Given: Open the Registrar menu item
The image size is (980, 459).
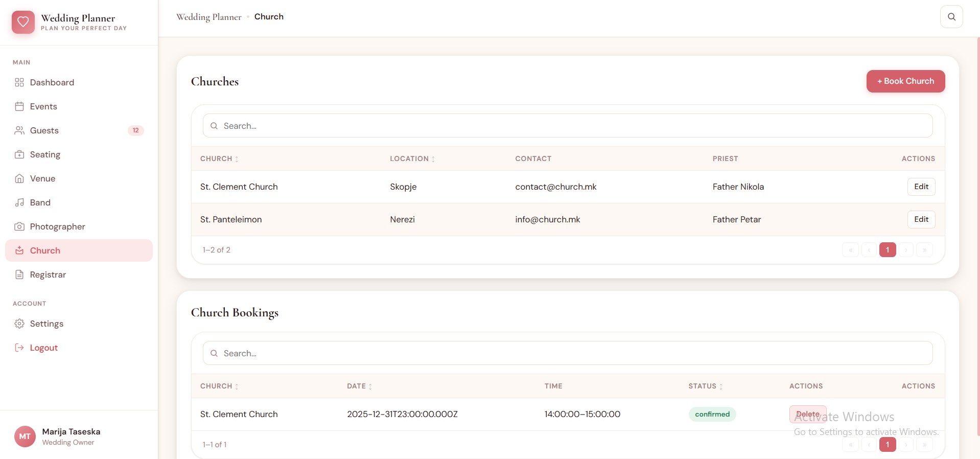Looking at the screenshot, I should click(x=48, y=274).
